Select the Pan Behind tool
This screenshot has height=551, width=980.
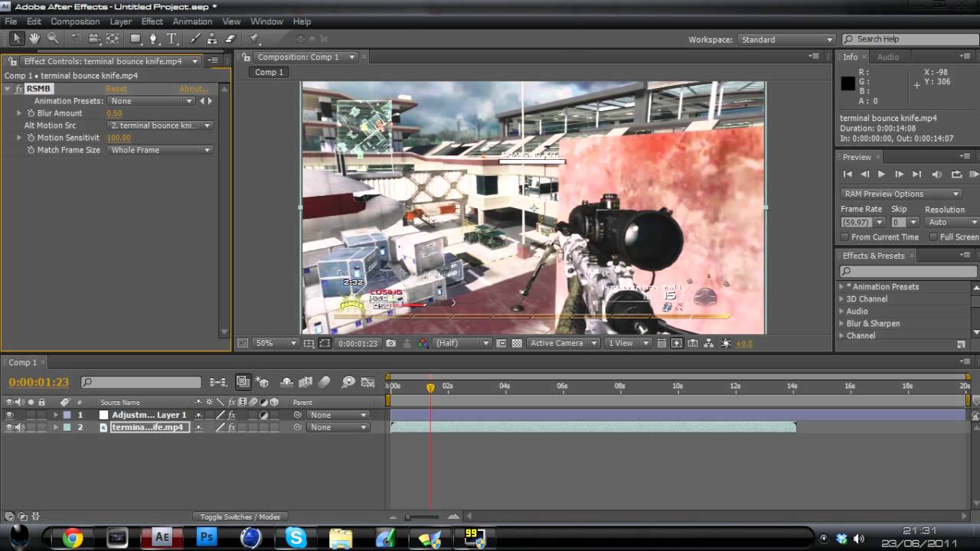coord(113,38)
